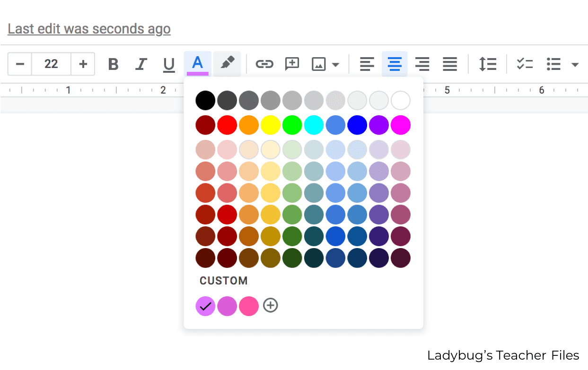Image resolution: width=588 pixels, height=370 pixels.
Task: Toggle italic formatting
Action: pos(141,64)
